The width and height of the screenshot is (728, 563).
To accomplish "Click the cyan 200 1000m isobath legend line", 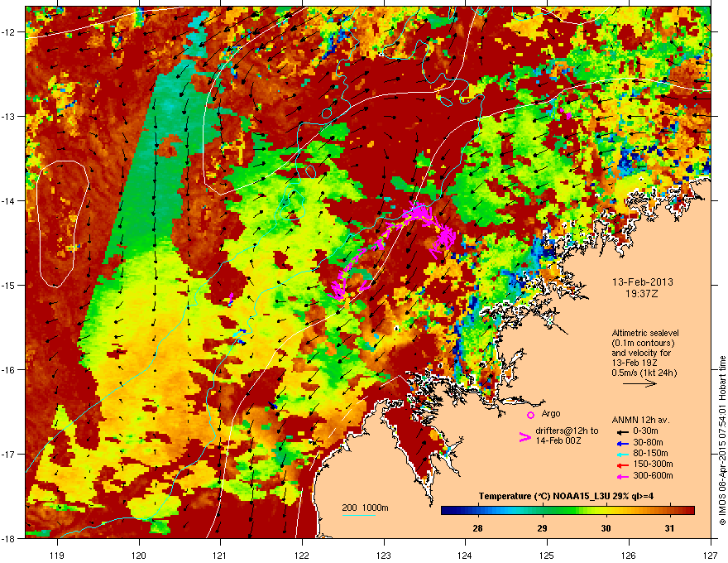I will 359,516.
